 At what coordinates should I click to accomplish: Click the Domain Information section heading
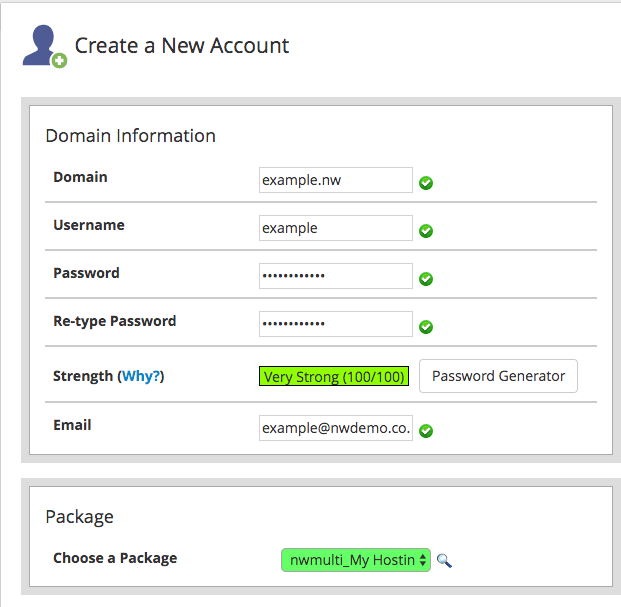130,136
